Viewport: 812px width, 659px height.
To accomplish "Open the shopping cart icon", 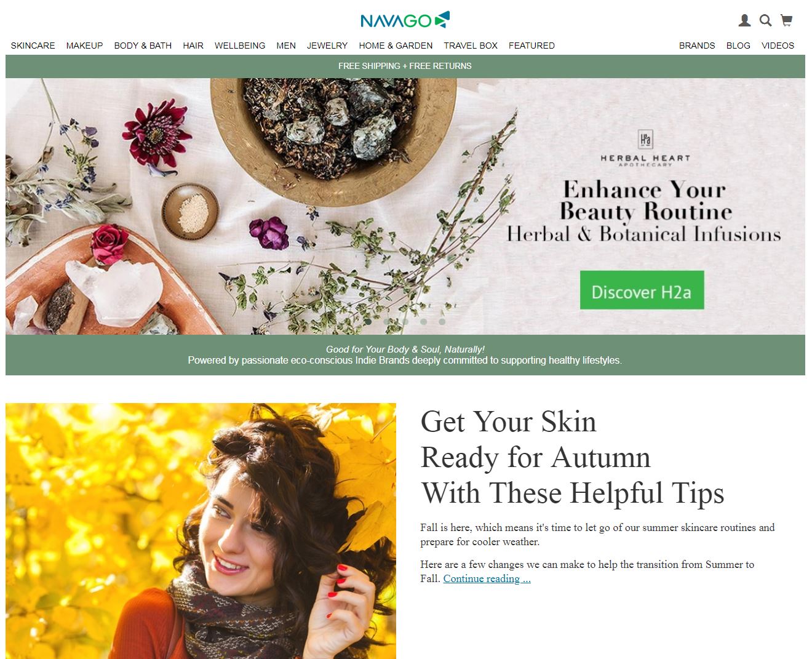I will click(x=786, y=20).
